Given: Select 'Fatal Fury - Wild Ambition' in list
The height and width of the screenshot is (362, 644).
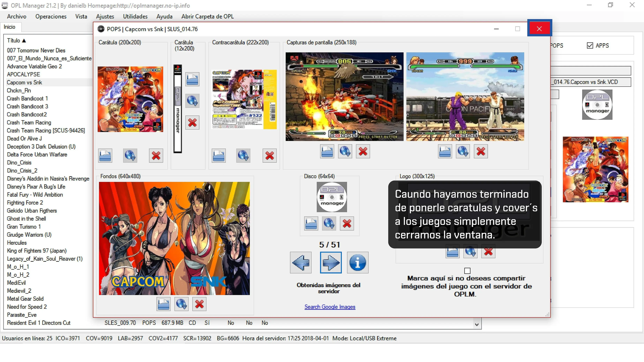Looking at the screenshot, I should click(35, 194).
